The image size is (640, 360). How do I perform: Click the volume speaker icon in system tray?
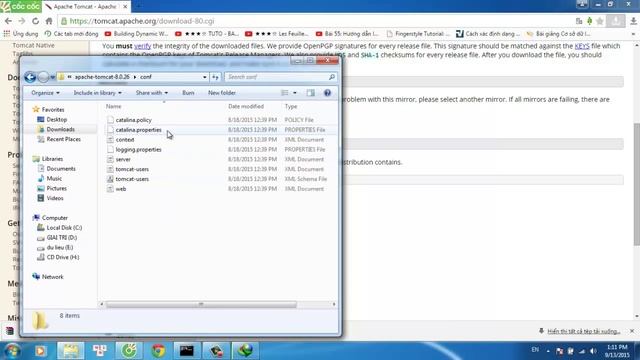593,351
